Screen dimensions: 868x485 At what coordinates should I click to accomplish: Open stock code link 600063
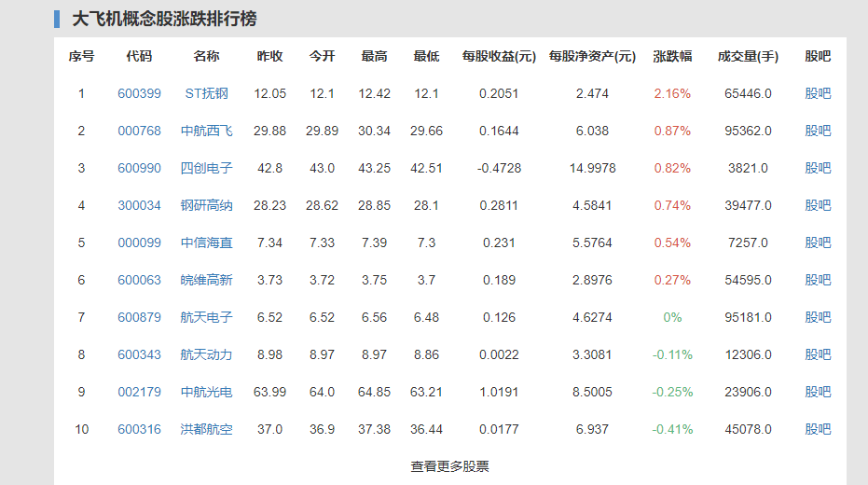(x=139, y=280)
